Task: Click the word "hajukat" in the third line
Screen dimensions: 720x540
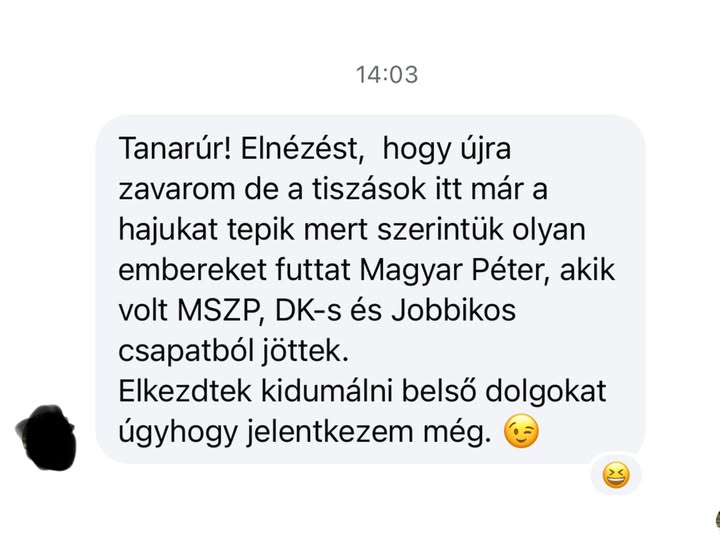Action: 168,230
